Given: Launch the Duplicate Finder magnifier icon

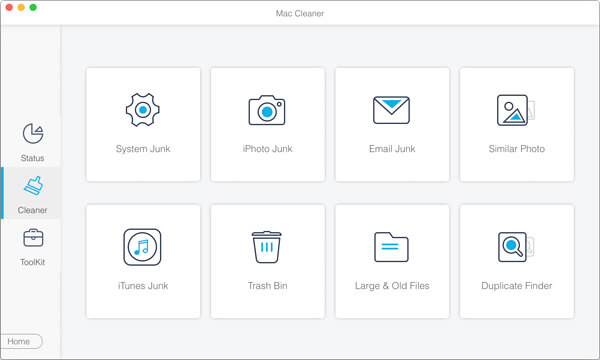Looking at the screenshot, I should point(516,247).
